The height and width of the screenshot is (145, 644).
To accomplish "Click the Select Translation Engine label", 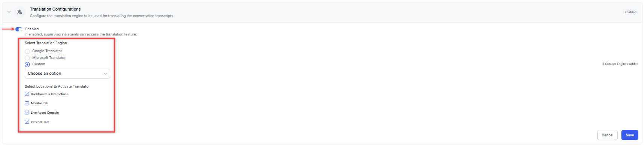I will coord(46,43).
